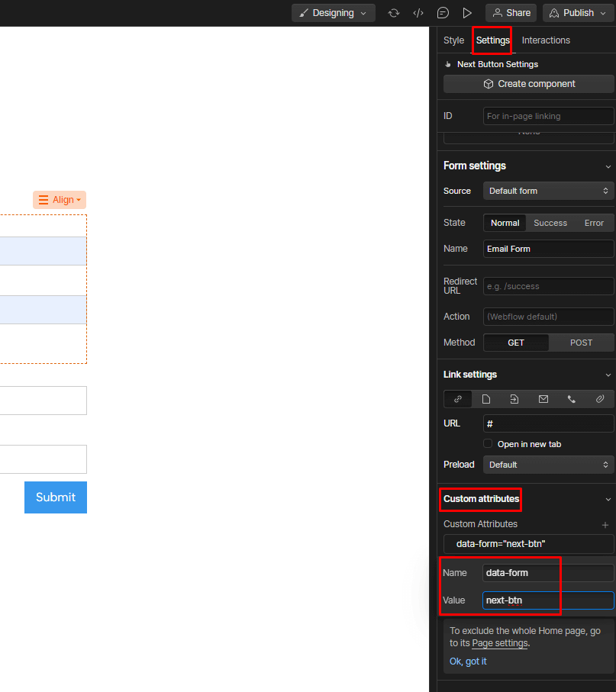
Task: Select the page section link icon
Action: [x=514, y=399]
